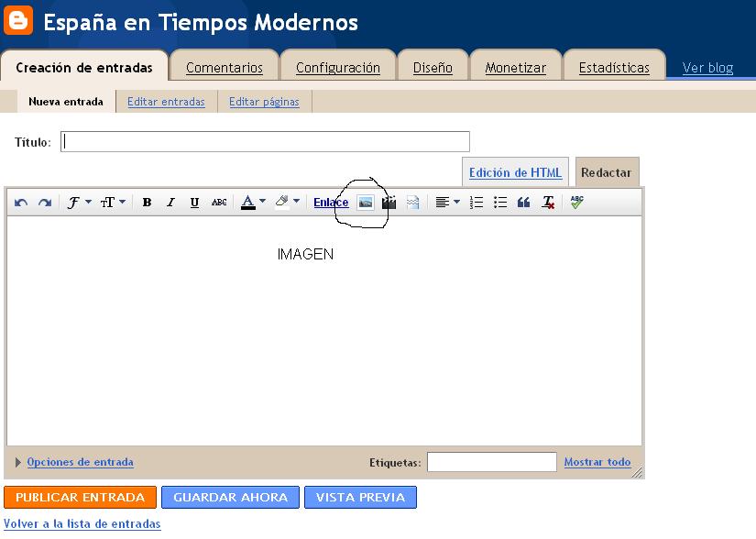Click Volver a la lista de entradas
The height and width of the screenshot is (539, 756).
(82, 524)
